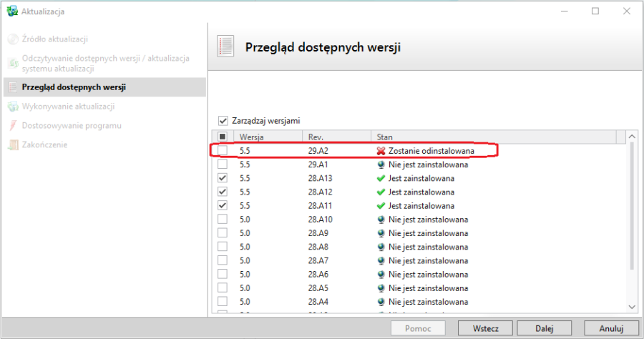Toggle the select-all checkbox in table header
Viewport: 644px width, 339px height.
tap(223, 137)
